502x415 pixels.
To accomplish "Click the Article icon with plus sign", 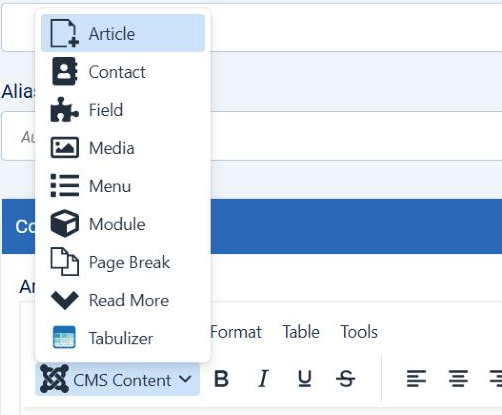I will pos(64,33).
